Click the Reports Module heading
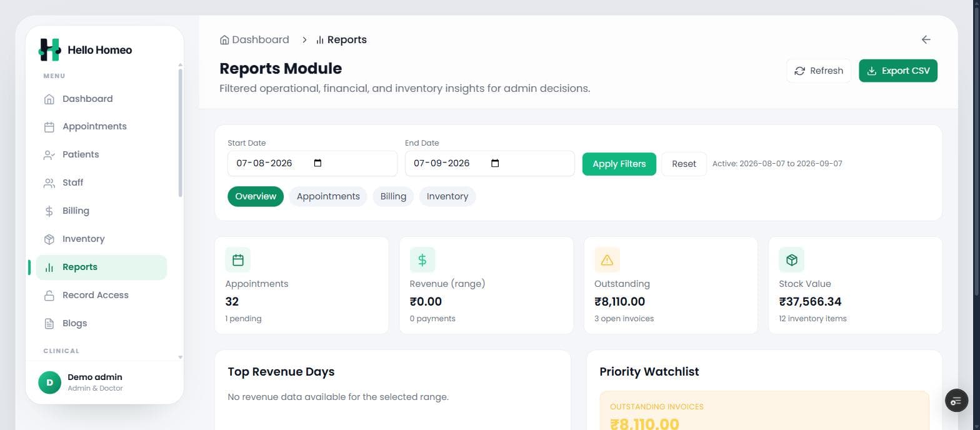 click(x=281, y=68)
